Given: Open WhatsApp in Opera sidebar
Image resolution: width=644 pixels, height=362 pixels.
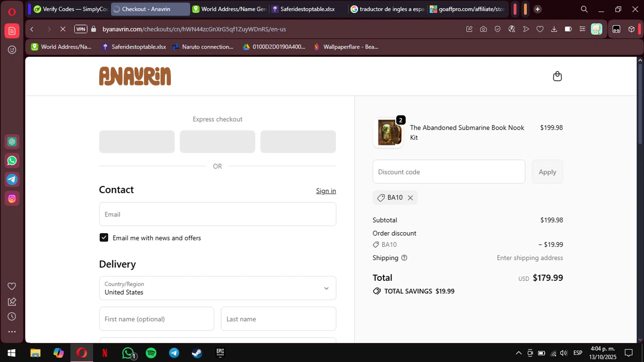Looking at the screenshot, I should [12, 161].
